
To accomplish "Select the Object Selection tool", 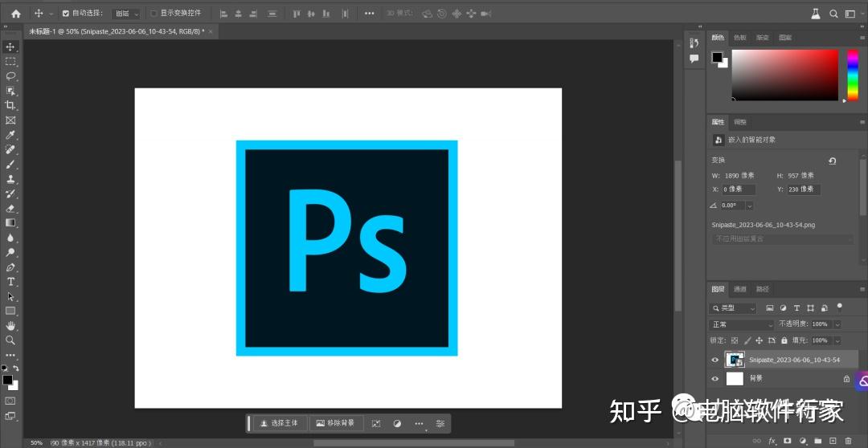I will [x=10, y=91].
